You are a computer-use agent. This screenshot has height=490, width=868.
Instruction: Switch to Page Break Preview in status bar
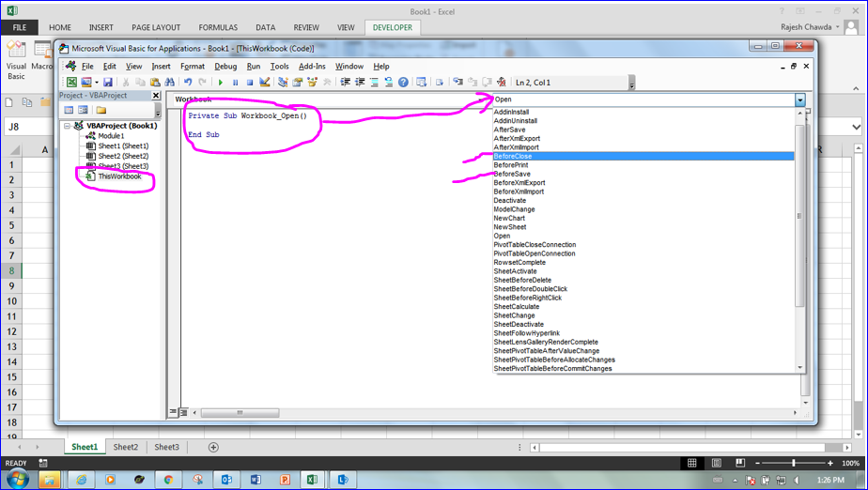click(740, 463)
